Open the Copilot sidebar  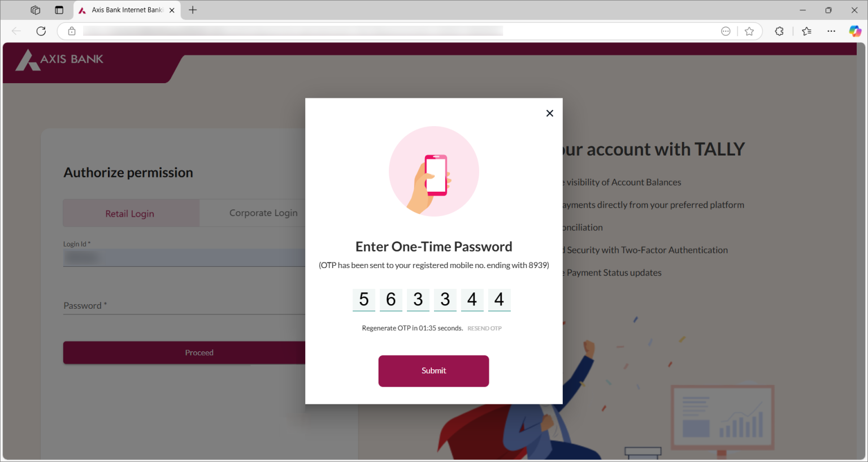[x=854, y=31]
